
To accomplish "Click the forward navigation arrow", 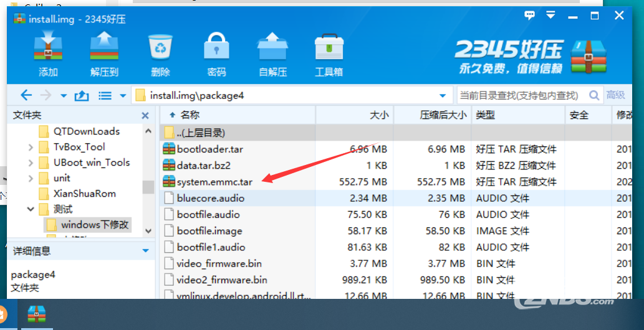I will 46,96.
